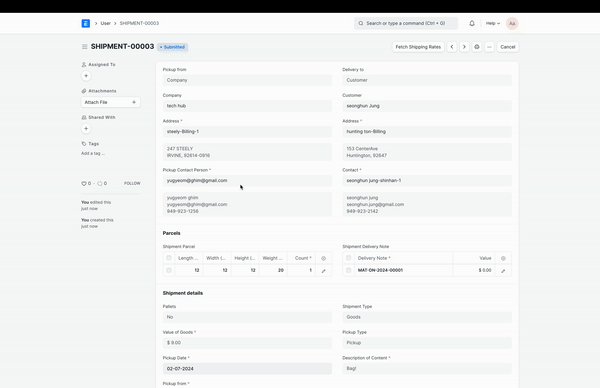The width and height of the screenshot is (600, 388).
Task: Click the $ 0.00 value cell
Action: [x=474, y=270]
